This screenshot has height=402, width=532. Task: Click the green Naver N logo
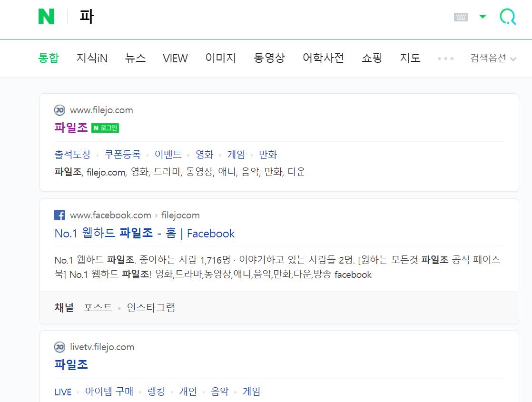pyautogui.click(x=47, y=17)
